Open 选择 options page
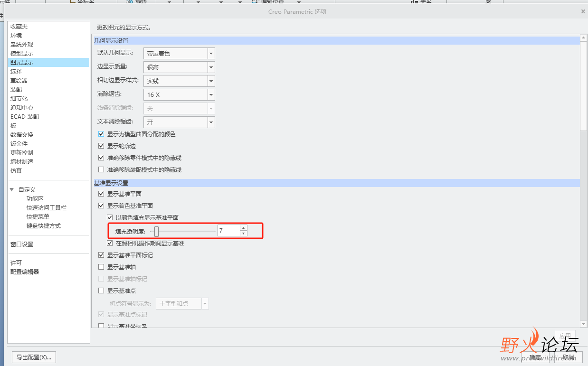 tap(16, 72)
